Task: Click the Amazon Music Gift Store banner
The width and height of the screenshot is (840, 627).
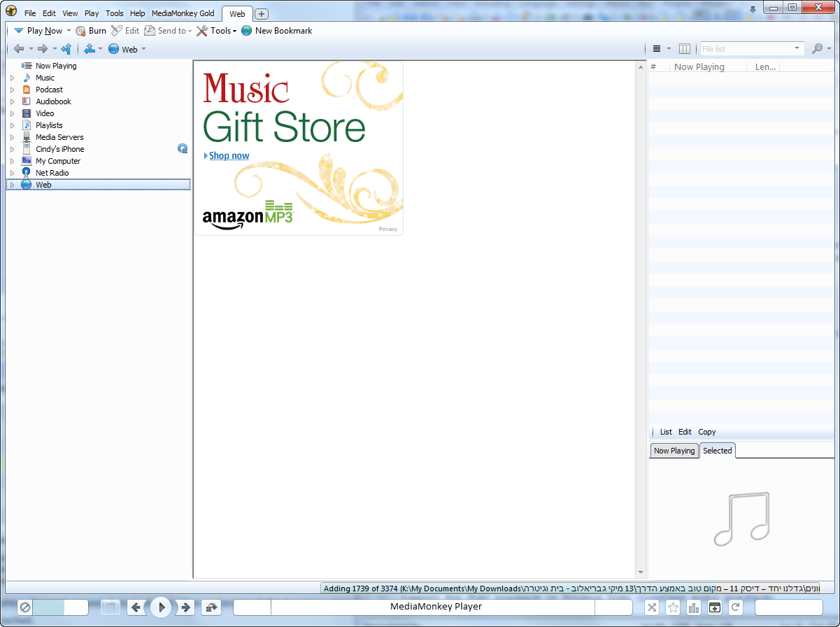Action: coord(299,148)
